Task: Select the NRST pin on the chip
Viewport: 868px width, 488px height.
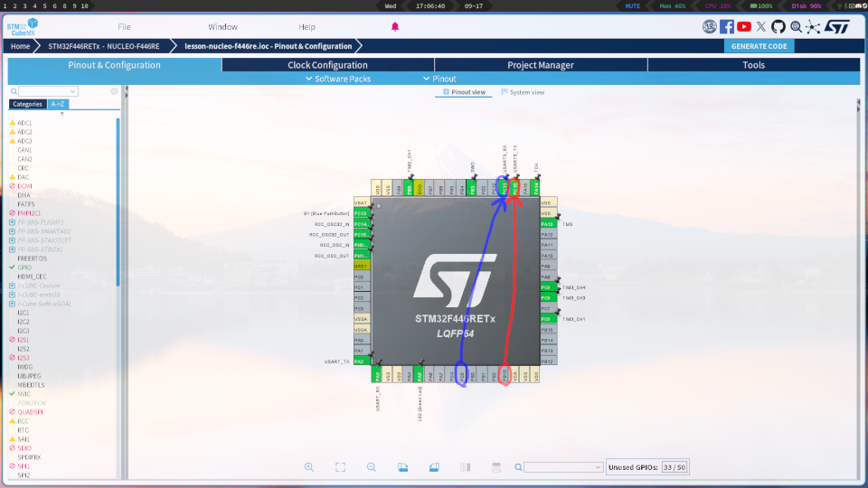Action: pyautogui.click(x=362, y=266)
